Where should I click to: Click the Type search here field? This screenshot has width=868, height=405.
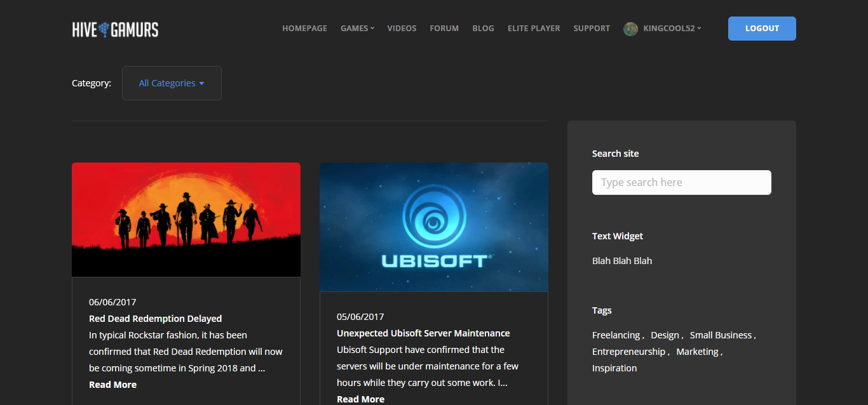click(x=681, y=182)
